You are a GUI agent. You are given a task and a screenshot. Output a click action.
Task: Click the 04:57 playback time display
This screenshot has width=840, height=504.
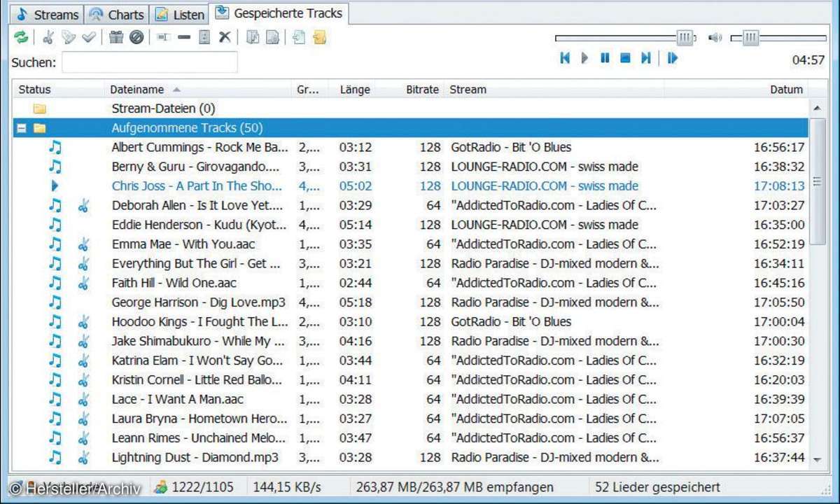point(808,60)
